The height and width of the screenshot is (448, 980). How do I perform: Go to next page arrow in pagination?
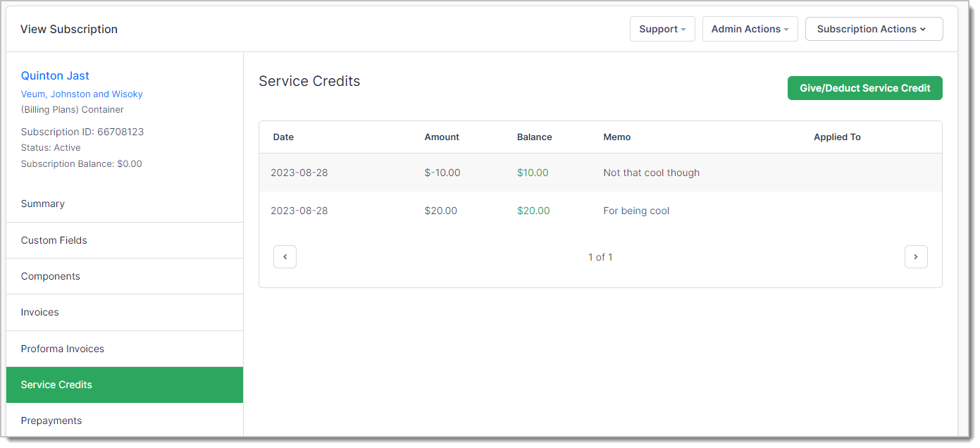915,257
